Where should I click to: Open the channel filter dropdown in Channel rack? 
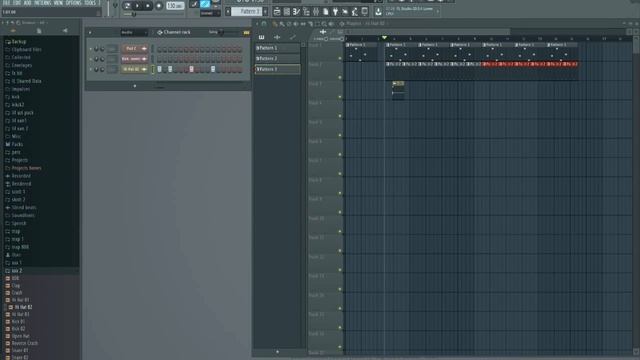[134, 32]
